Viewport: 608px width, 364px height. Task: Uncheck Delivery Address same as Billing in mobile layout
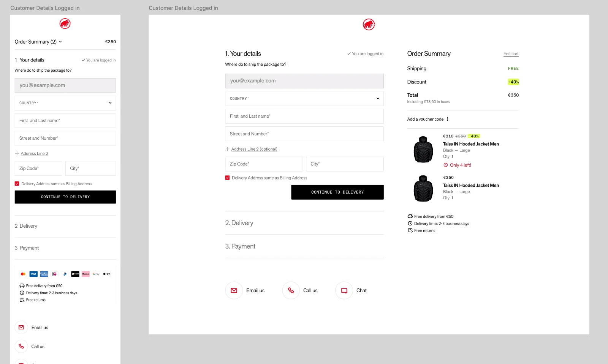tap(17, 184)
